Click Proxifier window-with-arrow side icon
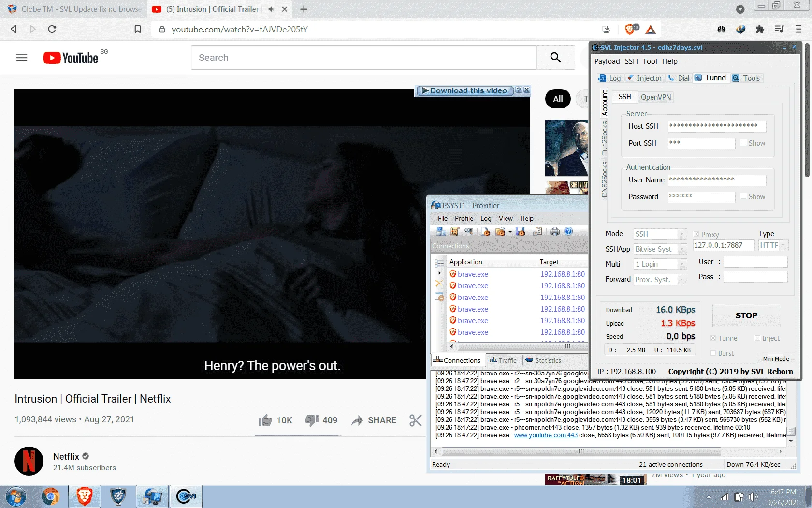 click(439, 297)
